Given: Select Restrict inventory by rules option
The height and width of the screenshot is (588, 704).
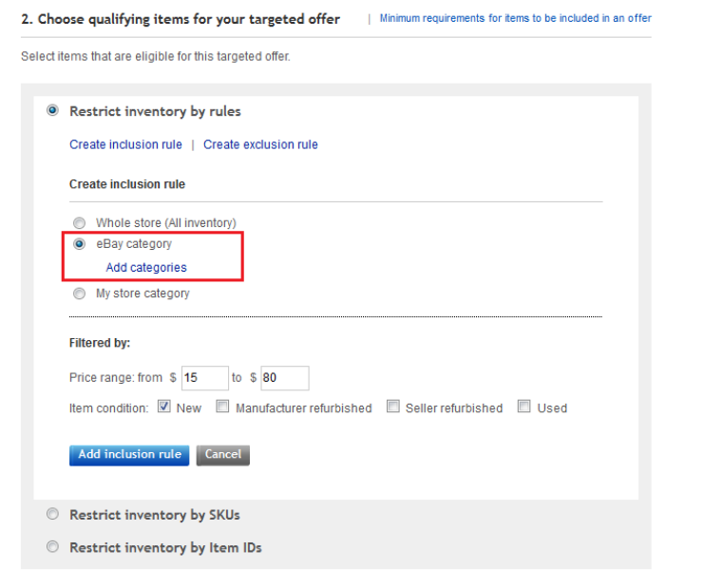Looking at the screenshot, I should [52, 111].
